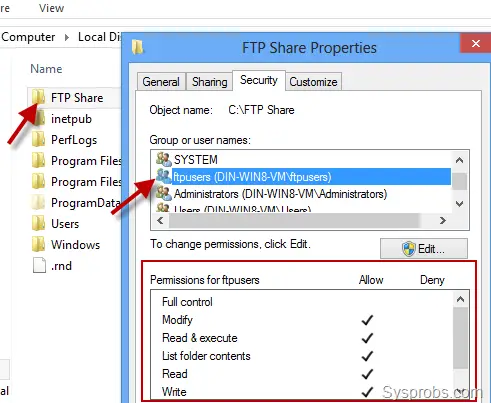Click the Modify Allow checkmark
The image size is (491, 403).
(x=367, y=320)
